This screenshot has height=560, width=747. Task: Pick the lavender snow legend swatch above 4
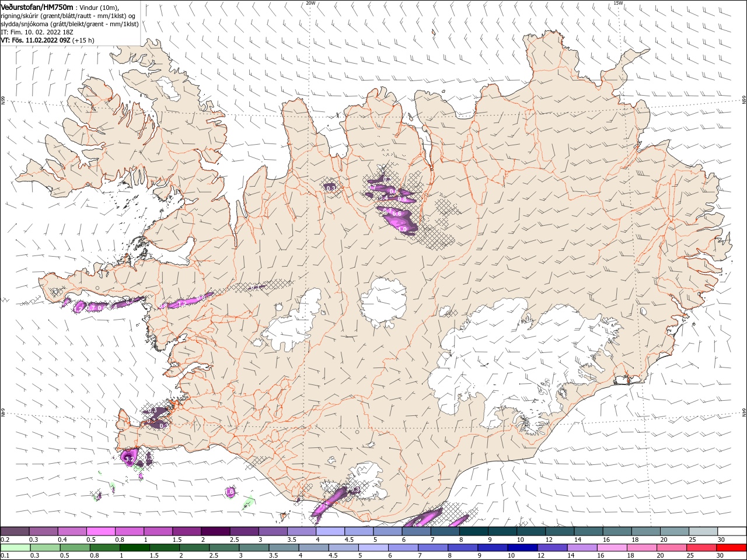(x=330, y=531)
